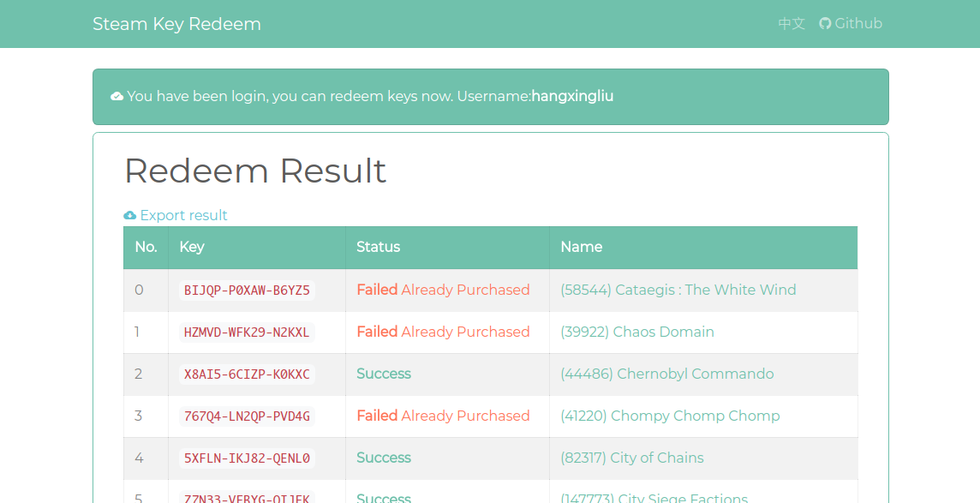980x503 pixels.
Task: Open the Github link in header
Action: coord(851,24)
